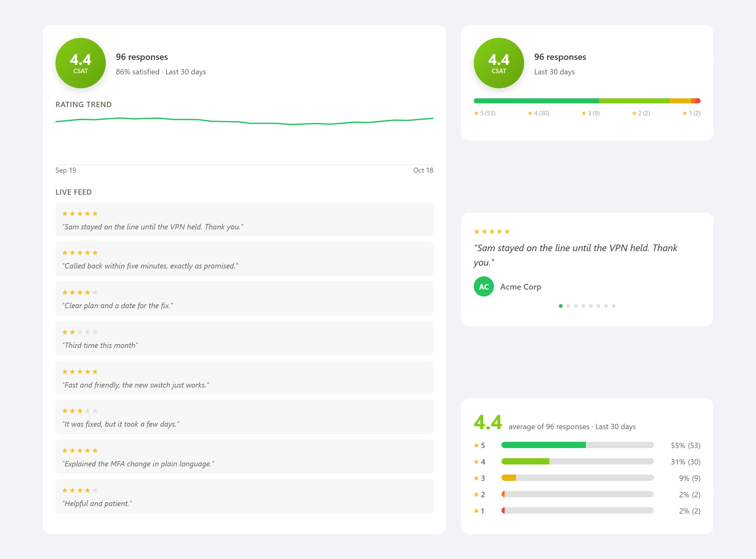Open the "Clear plan and a date for the fix." quote
This screenshot has width=756, height=559.
(117, 306)
